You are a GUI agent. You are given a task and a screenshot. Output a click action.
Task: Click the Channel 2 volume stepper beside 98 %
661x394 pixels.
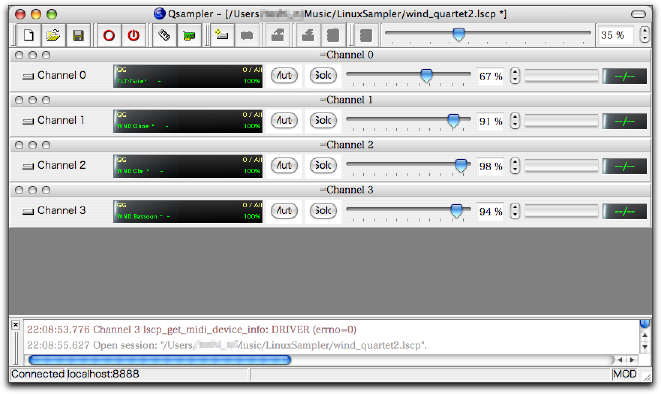point(515,166)
